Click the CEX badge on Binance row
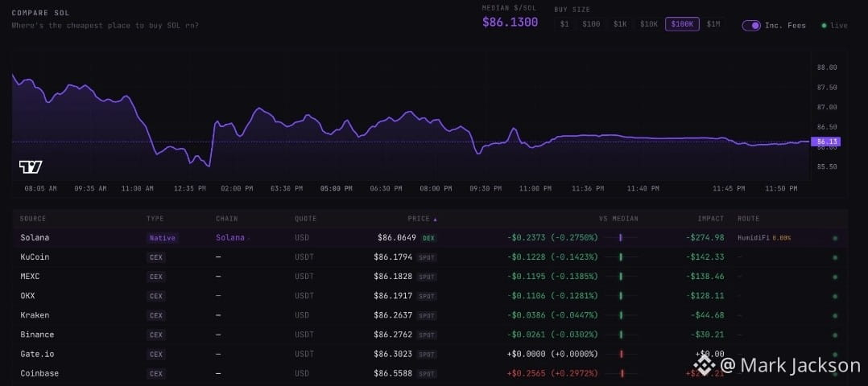Viewport: 868px width, 386px height. [x=156, y=335]
